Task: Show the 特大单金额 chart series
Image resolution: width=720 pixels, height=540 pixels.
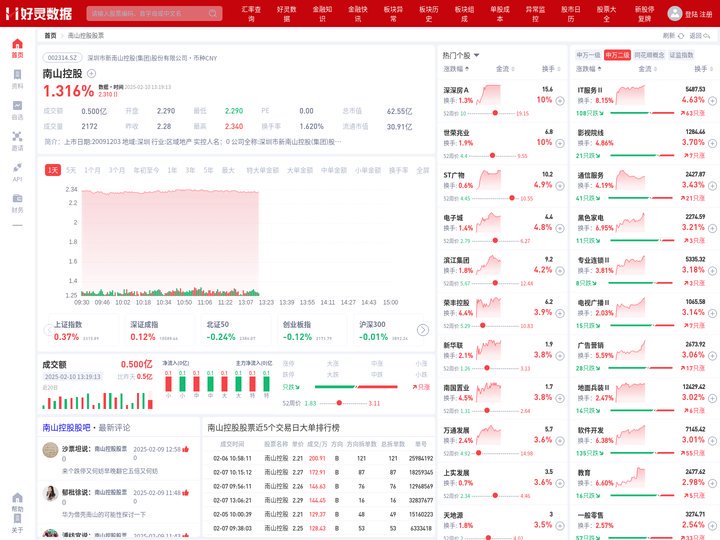Action: tap(263, 170)
